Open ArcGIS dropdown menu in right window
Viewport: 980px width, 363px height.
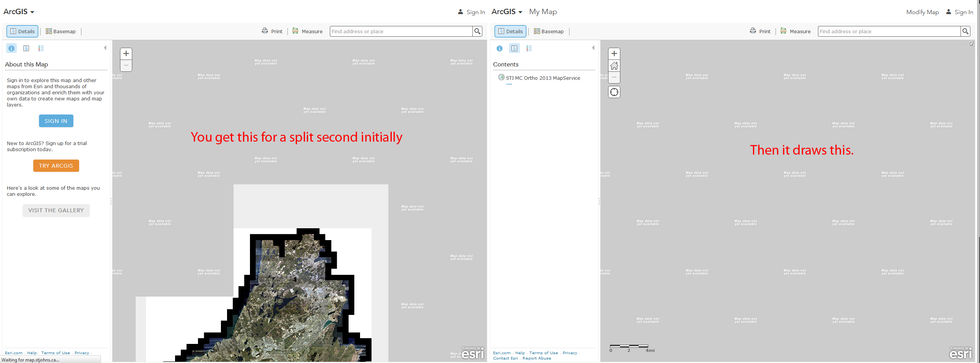point(507,12)
